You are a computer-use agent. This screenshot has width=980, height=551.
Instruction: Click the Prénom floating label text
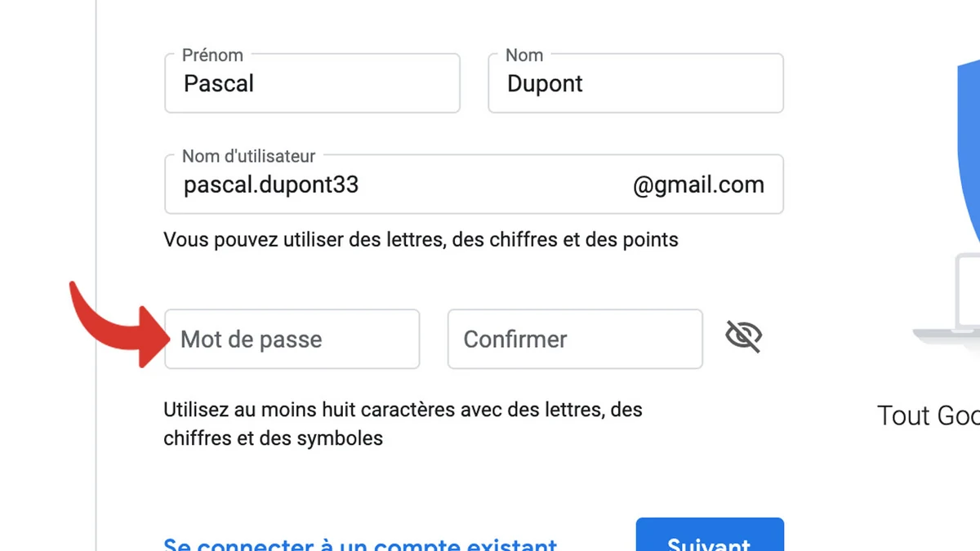click(212, 55)
